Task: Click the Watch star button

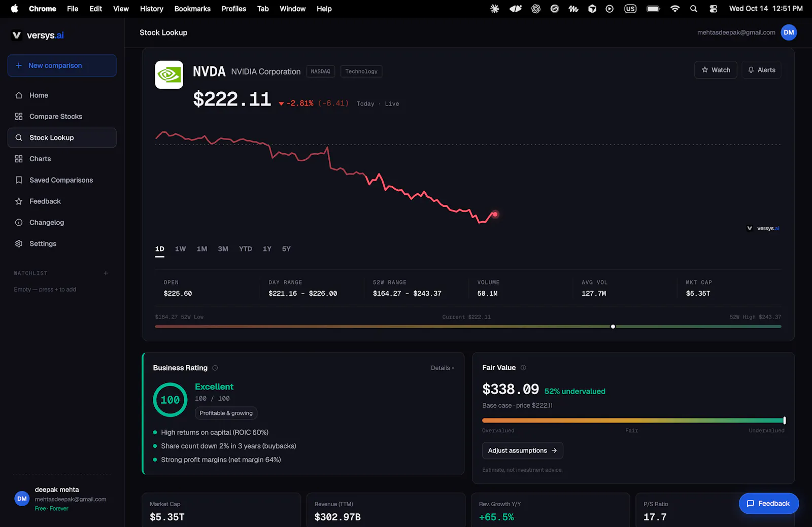Action: 716,70
